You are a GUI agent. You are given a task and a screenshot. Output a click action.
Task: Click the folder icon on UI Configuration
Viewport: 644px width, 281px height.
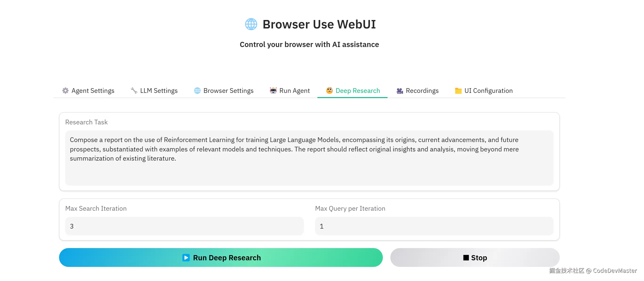[x=458, y=91]
